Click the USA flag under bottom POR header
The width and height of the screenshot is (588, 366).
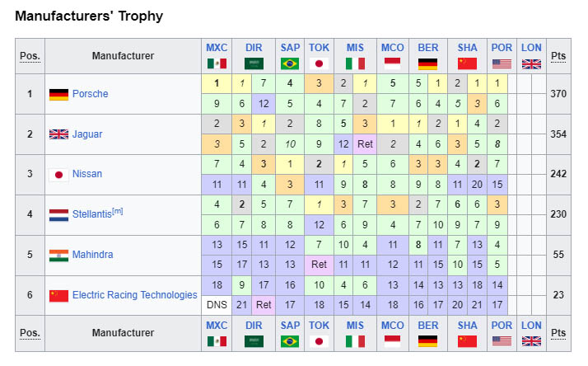[502, 341]
